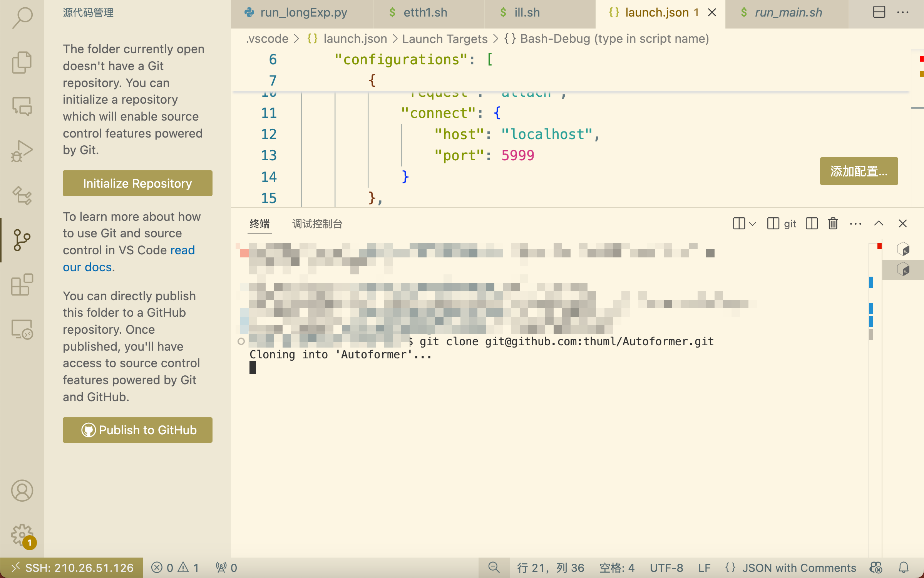Change end-of-line sequence LF
Viewport: 924px width, 578px height.
click(704, 568)
